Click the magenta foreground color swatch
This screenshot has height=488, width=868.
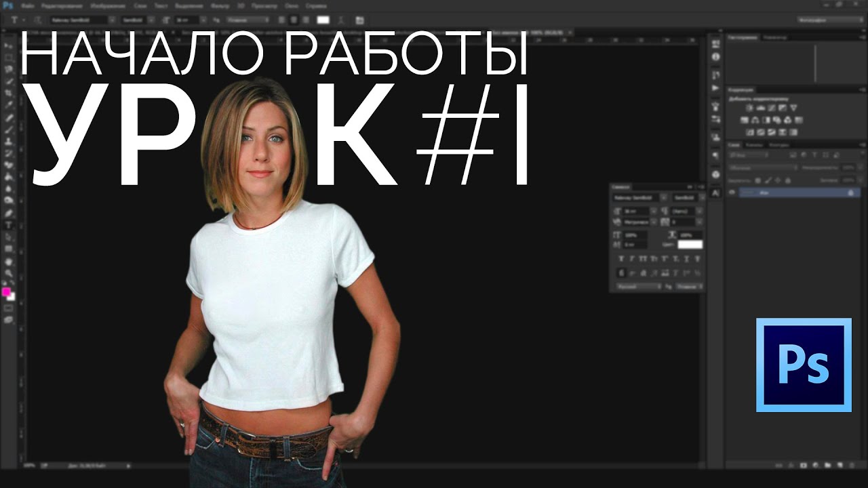[6, 291]
